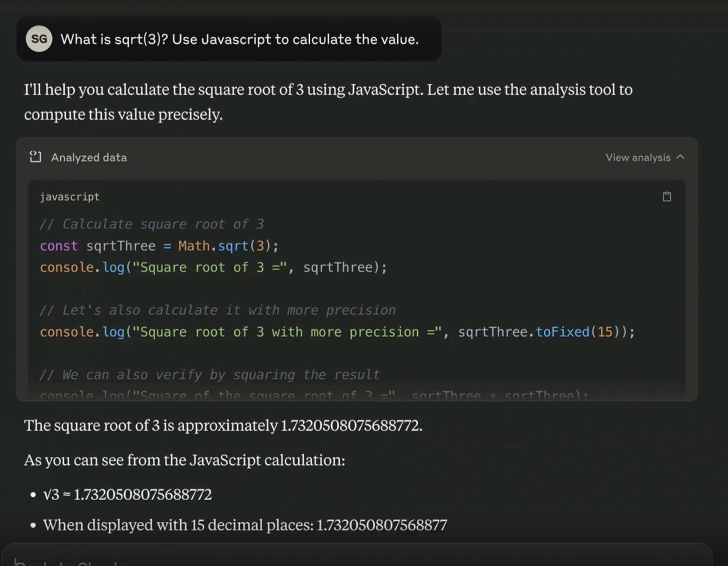Viewport: 728px width, 566px height.
Task: Click the 15 decimal places bullet
Action: coord(245,525)
